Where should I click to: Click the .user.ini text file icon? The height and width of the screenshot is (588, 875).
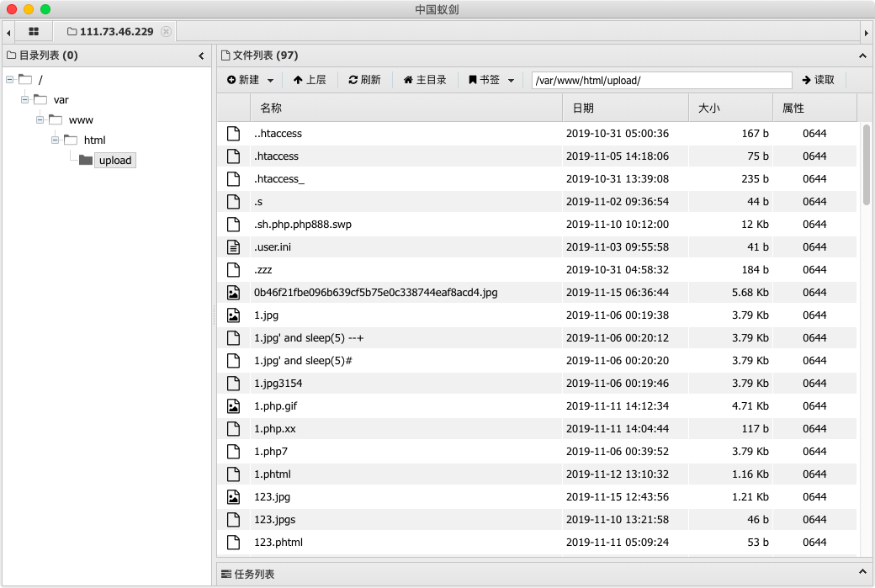[x=233, y=246]
